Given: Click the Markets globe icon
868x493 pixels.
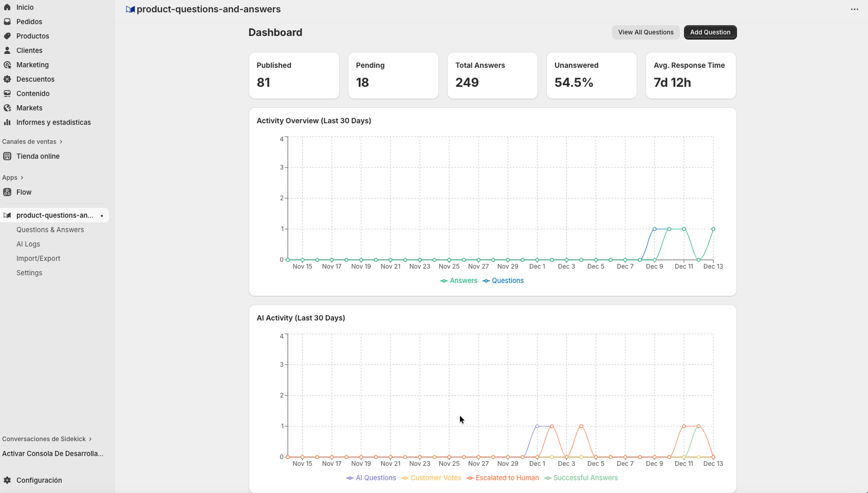Looking at the screenshot, I should tap(7, 108).
